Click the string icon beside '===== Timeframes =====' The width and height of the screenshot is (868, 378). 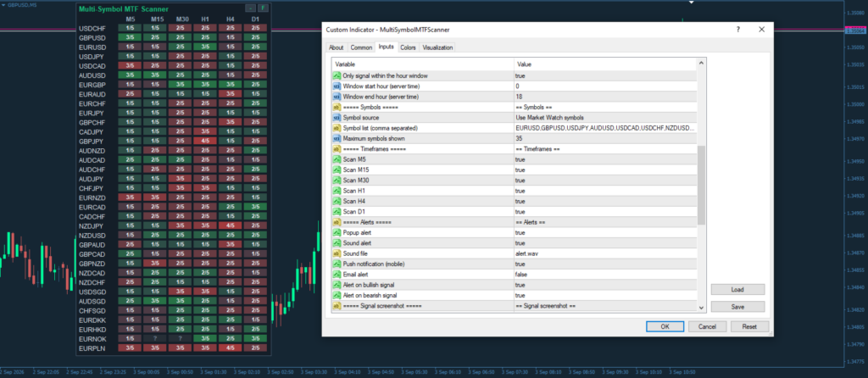(337, 149)
